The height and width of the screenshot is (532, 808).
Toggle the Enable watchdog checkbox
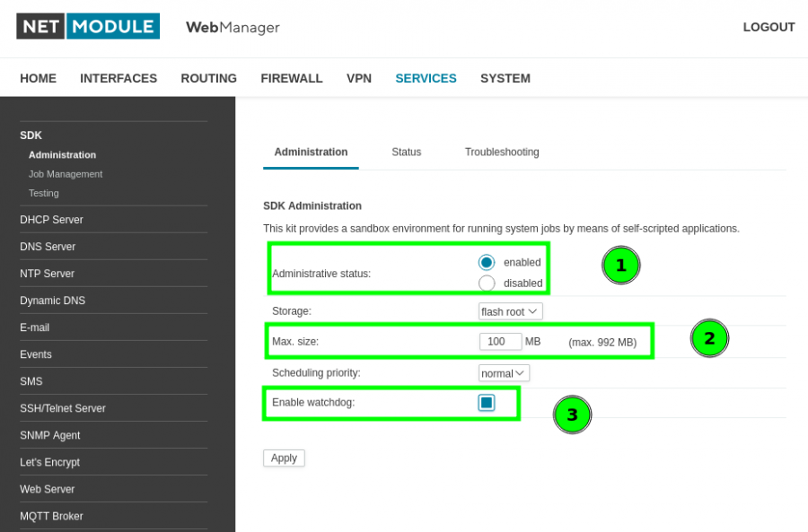[x=487, y=403]
